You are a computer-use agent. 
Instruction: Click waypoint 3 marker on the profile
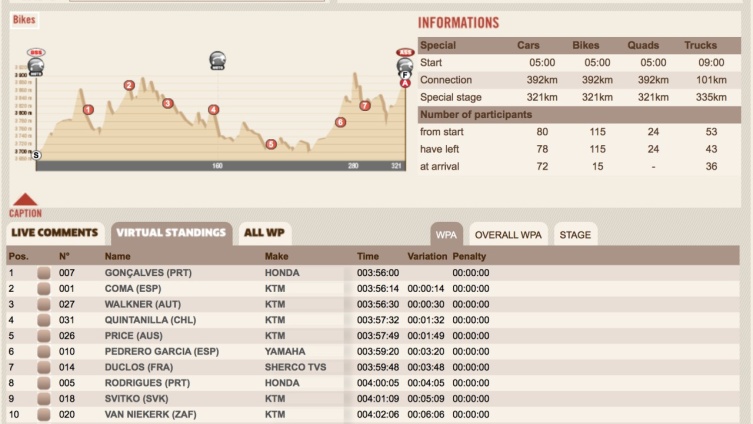pos(168,103)
